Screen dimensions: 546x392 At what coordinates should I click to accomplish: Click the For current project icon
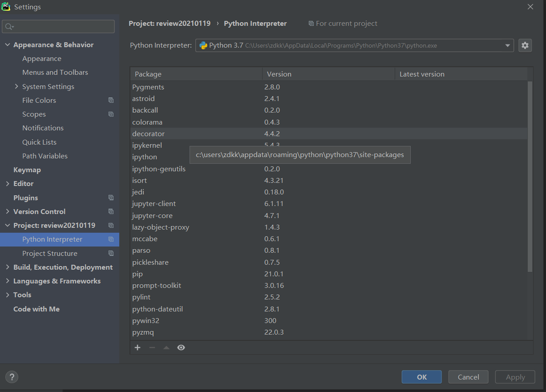click(311, 24)
